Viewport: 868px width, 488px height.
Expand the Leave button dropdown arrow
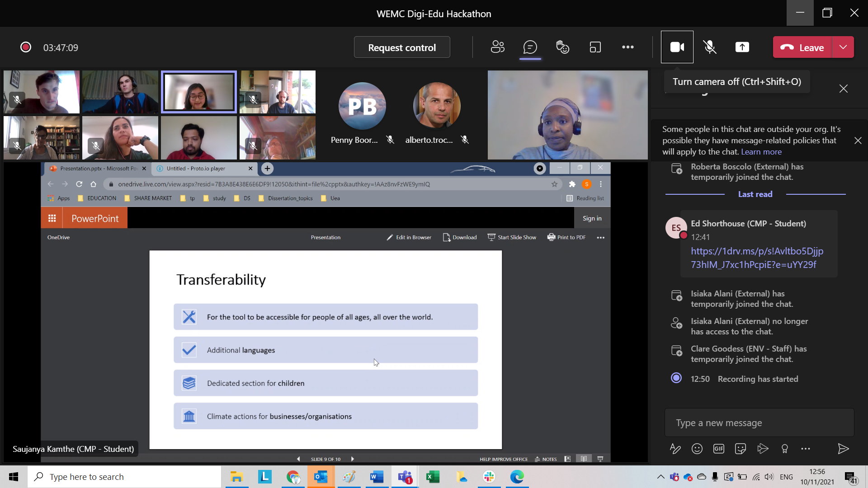(843, 47)
